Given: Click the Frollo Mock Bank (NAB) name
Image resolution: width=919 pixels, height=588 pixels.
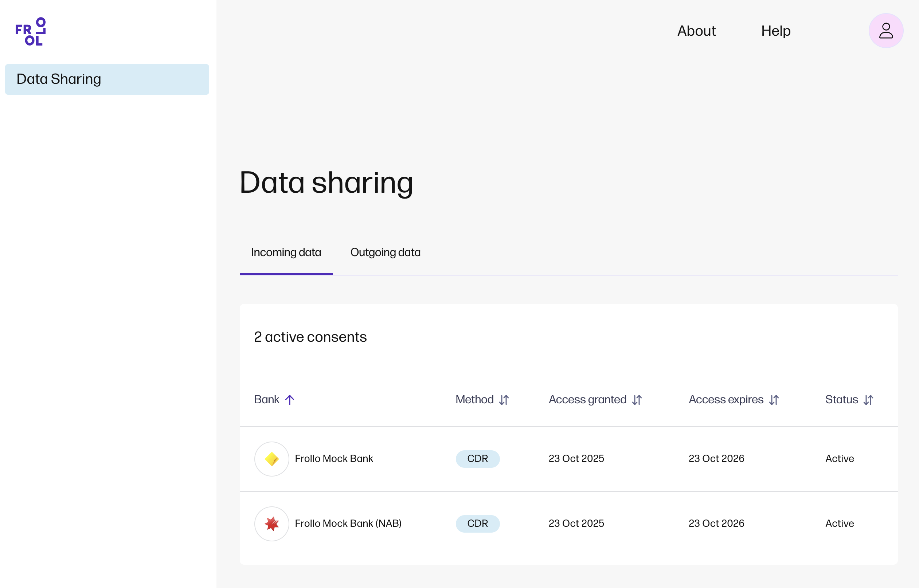Looking at the screenshot, I should click(x=348, y=524).
